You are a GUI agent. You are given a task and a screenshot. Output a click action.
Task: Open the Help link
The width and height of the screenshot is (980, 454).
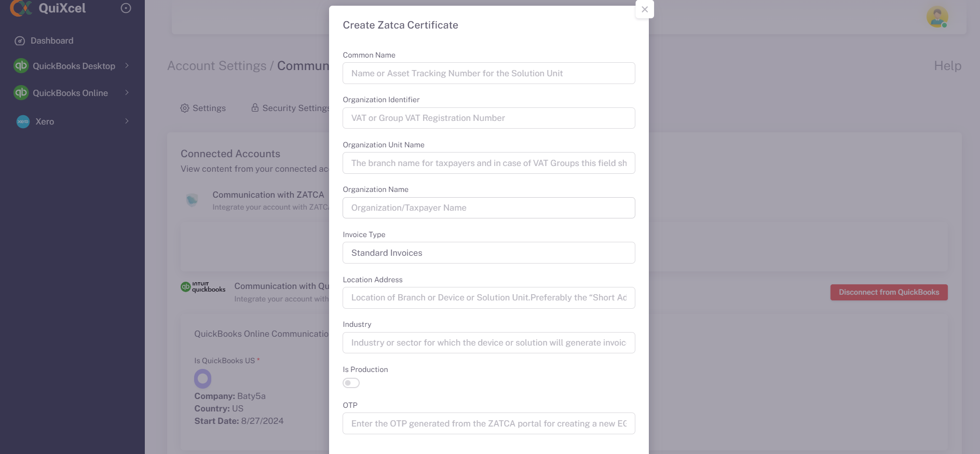tap(947, 66)
